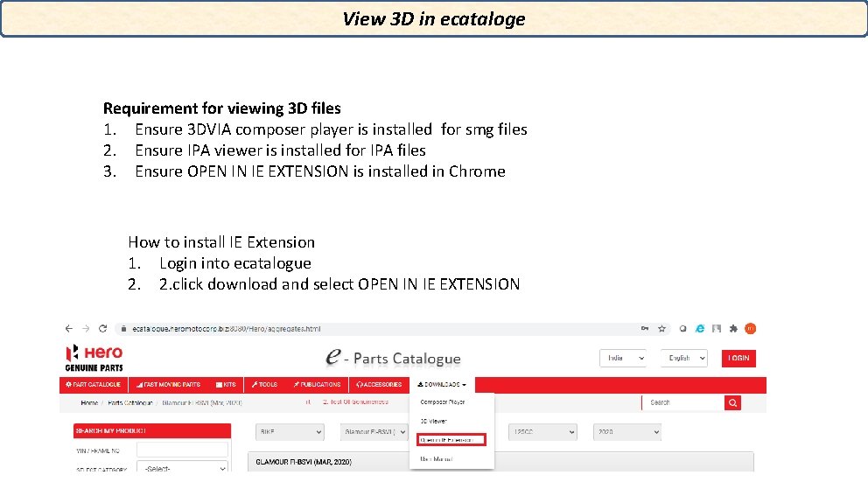Viewport: 868px width, 496px height.
Task: Open the Publications menu item
Action: pyautogui.click(x=318, y=384)
